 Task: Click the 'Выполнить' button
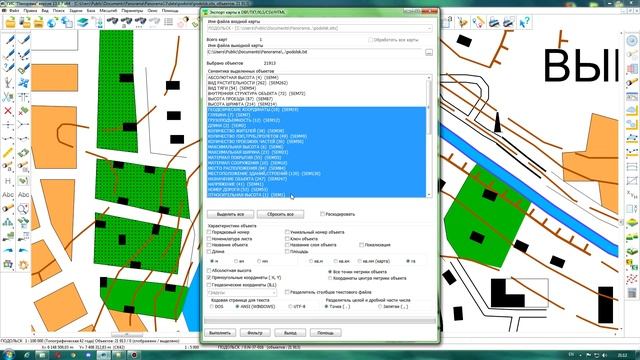220,333
